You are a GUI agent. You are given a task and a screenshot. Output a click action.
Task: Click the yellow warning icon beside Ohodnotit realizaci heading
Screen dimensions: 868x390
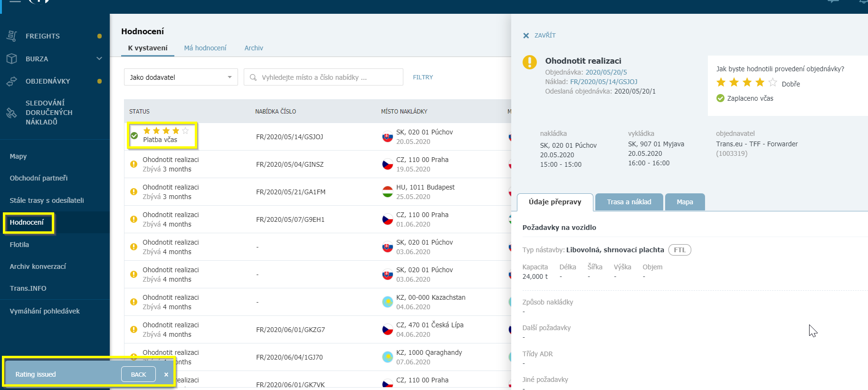pyautogui.click(x=530, y=62)
